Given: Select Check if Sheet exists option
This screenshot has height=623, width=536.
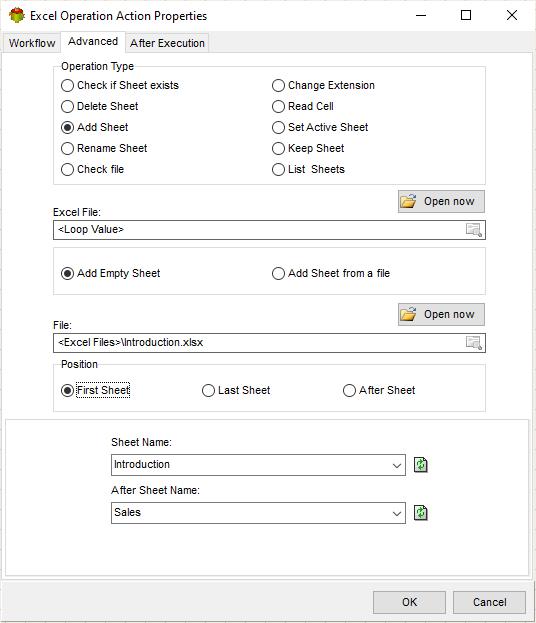Looking at the screenshot, I should pyautogui.click(x=120, y=85).
